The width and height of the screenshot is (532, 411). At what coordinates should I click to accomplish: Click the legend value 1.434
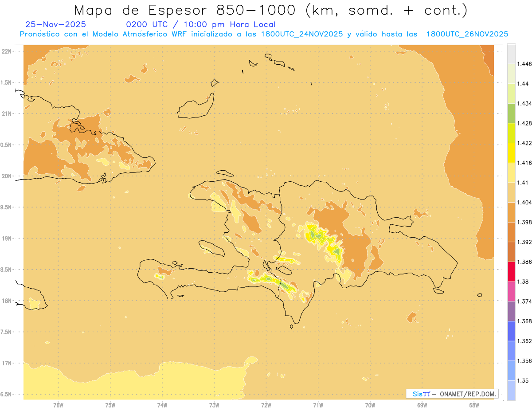pos(524,103)
